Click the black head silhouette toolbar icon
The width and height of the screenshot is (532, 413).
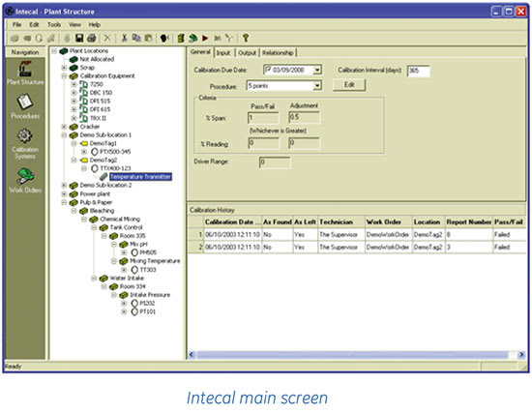pyautogui.click(x=164, y=38)
